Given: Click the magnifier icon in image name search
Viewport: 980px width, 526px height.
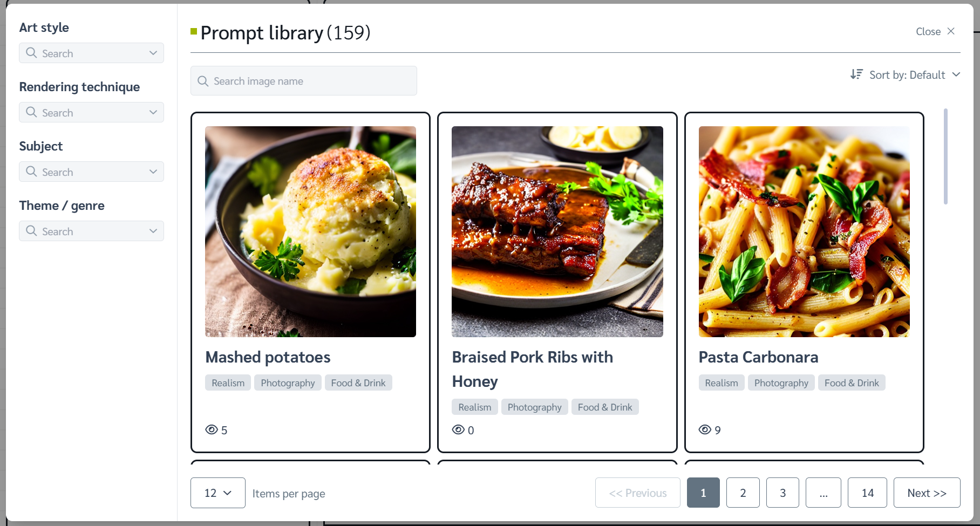Looking at the screenshot, I should point(203,81).
